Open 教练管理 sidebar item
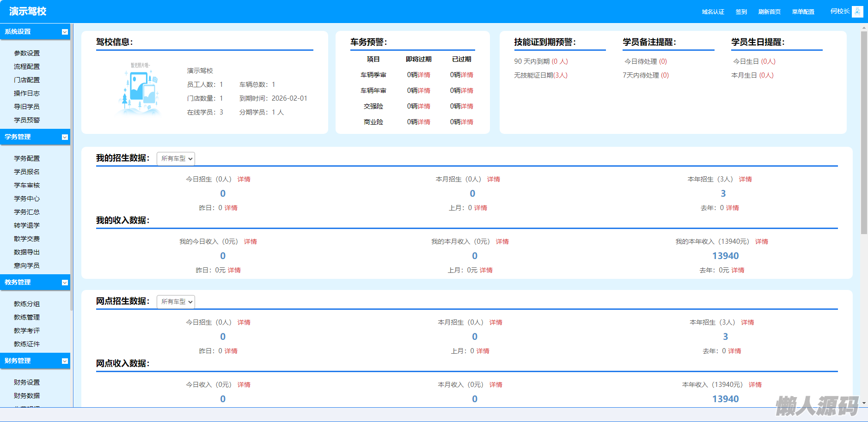This screenshot has width=868, height=422. click(x=27, y=318)
